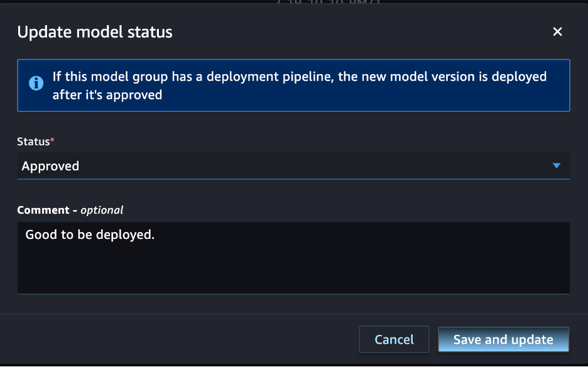
Task: Click the timestamp visible behind the dialog
Action: (x=327, y=5)
